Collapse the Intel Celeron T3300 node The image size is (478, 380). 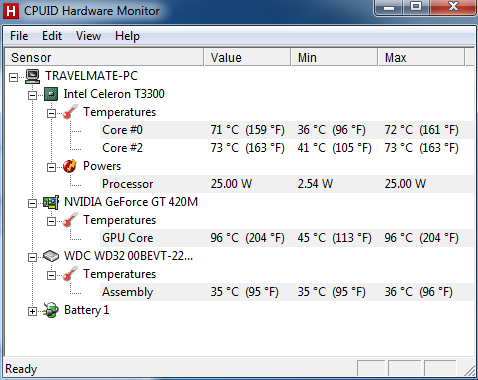32,95
